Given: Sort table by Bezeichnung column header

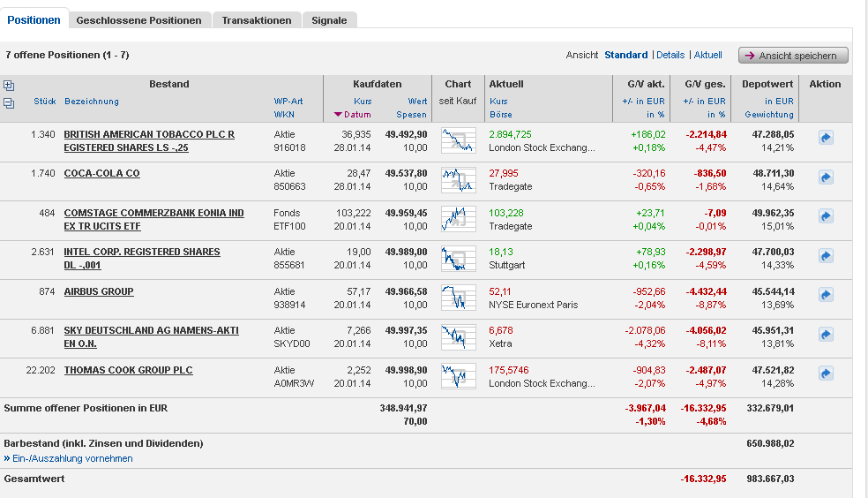Looking at the screenshot, I should pos(92,102).
